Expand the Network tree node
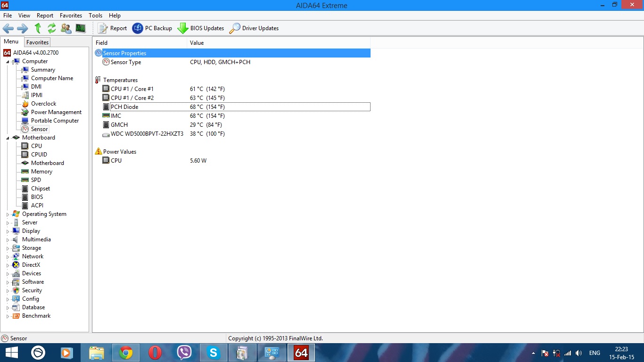 (x=8, y=257)
